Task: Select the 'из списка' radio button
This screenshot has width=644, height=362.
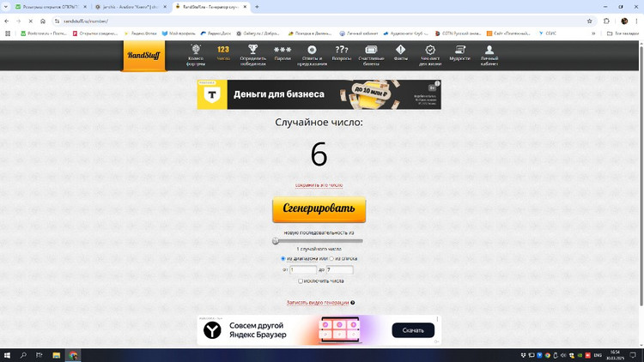Action: coord(331,258)
